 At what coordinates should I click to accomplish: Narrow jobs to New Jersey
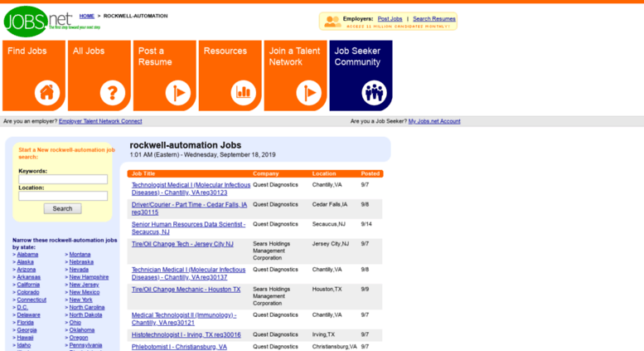coord(84,285)
